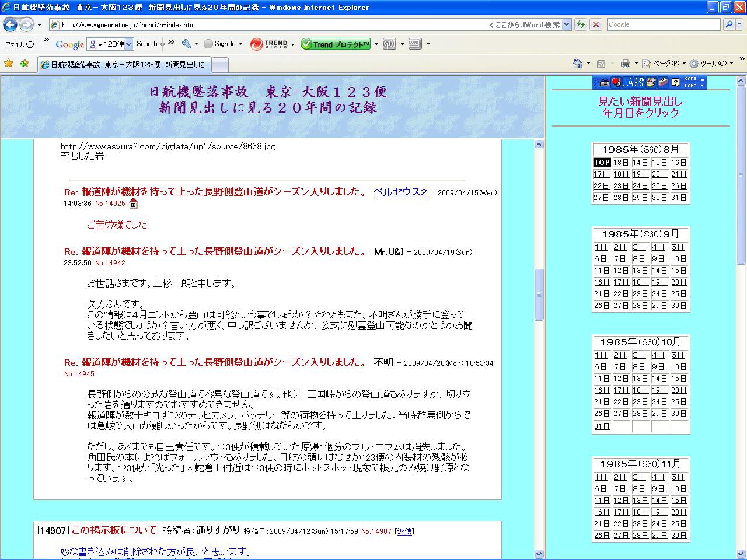The height and width of the screenshot is (560, 747).
Task: Click the Sign In circle icon
Action: 208,44
